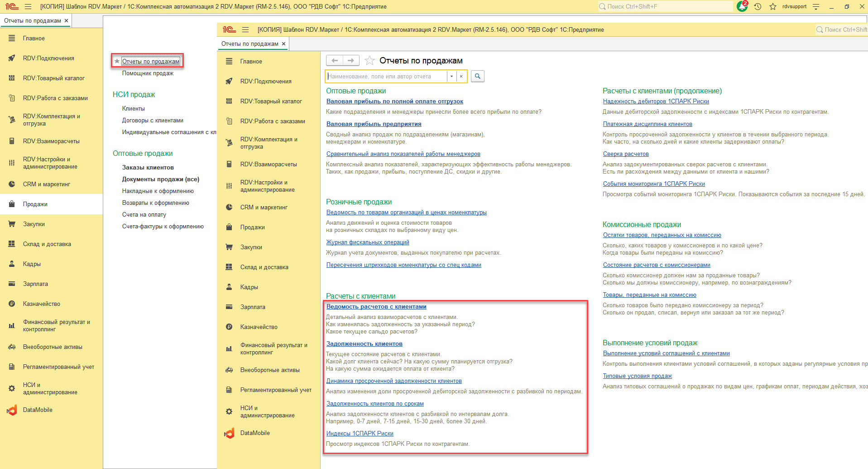The image size is (868, 469).
Task: Open the service settings menu icon
Action: pyautogui.click(x=816, y=6)
